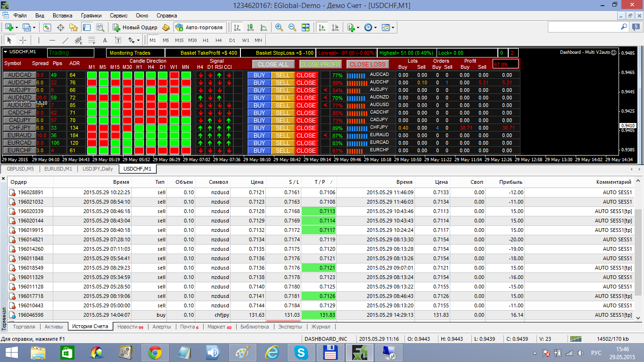Viewport: 644px width, 362px height.
Task: Open the Navigator panel star-folder icon
Action: [74, 27]
